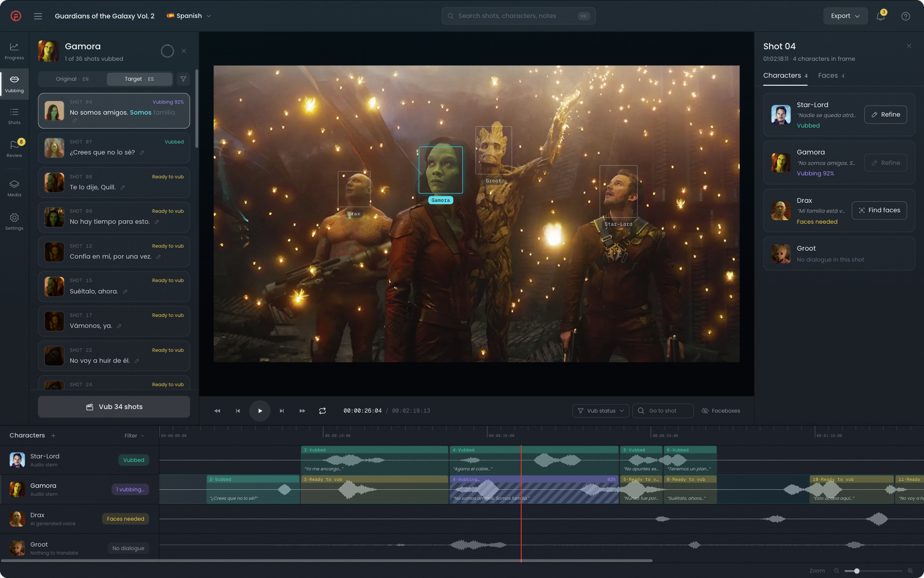Open the hamburger menu
This screenshot has height=578, width=924.
38,16
